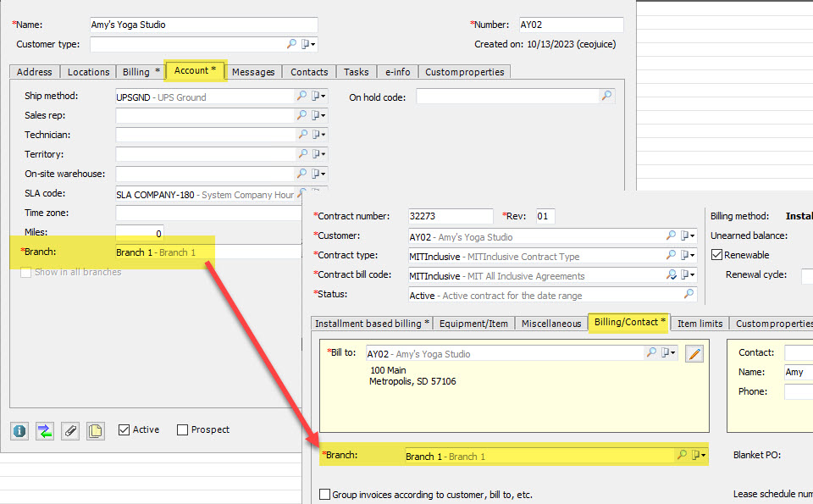
Task: Open the customer Custom properties tab
Action: click(465, 72)
